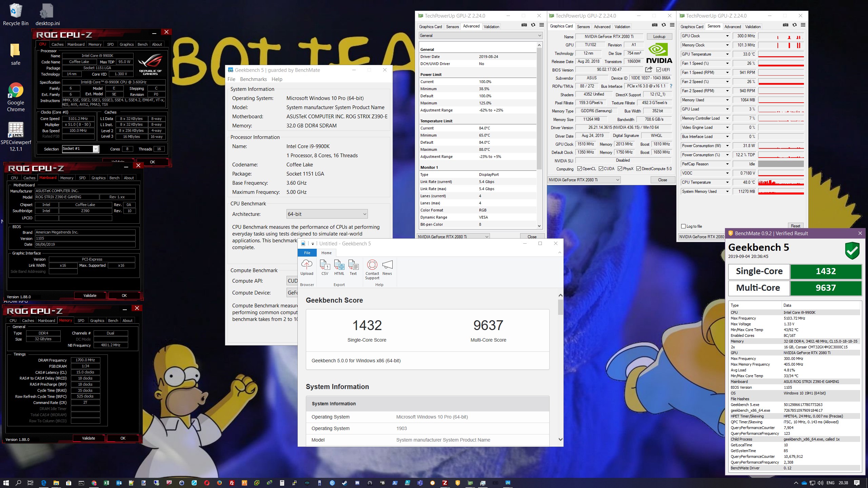
Task: Click the BIOS share/export arrow icon in GPU-Z
Action: click(649, 69)
